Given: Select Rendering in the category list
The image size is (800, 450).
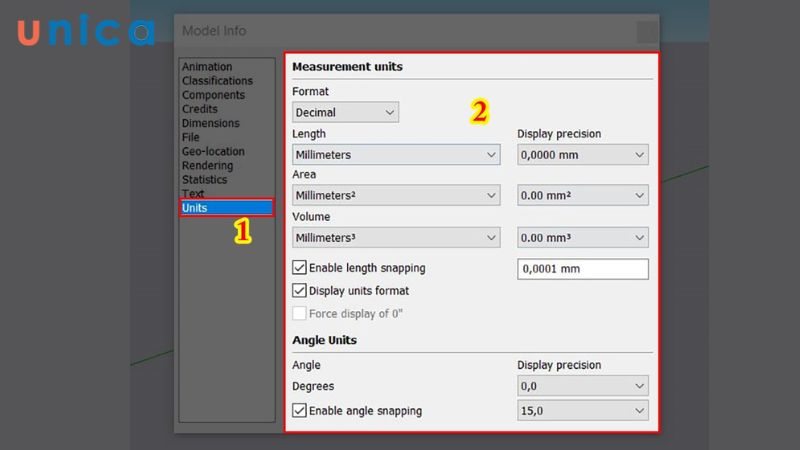Looking at the screenshot, I should pyautogui.click(x=207, y=165).
